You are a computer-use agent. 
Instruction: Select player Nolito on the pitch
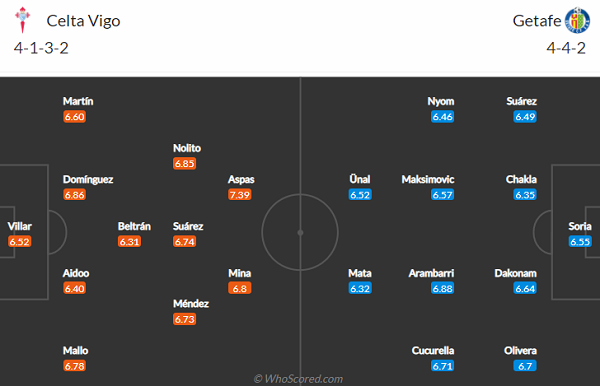point(187,148)
